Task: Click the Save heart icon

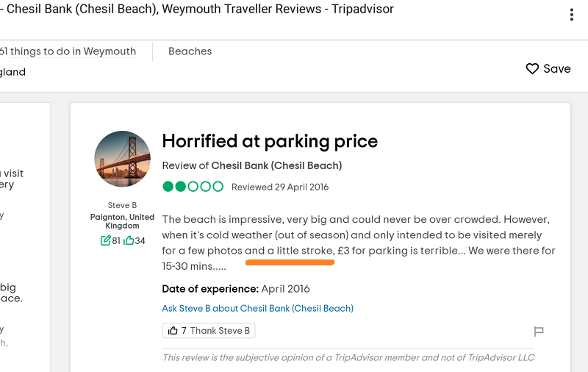Action: coord(533,69)
